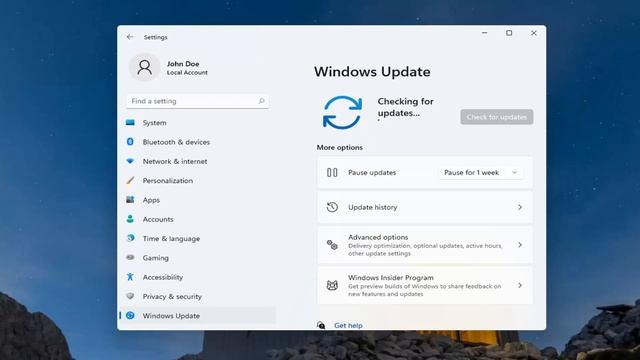Click the Get preview builds description text

pyautogui.click(x=424, y=290)
